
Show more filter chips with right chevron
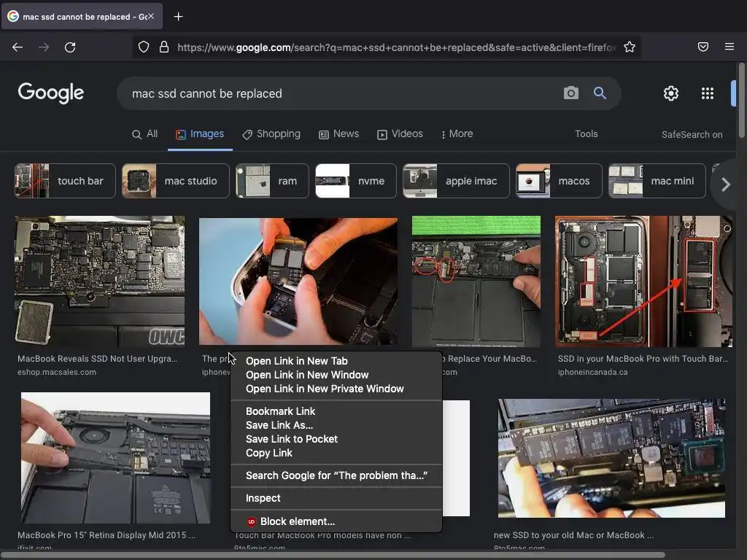(x=726, y=184)
